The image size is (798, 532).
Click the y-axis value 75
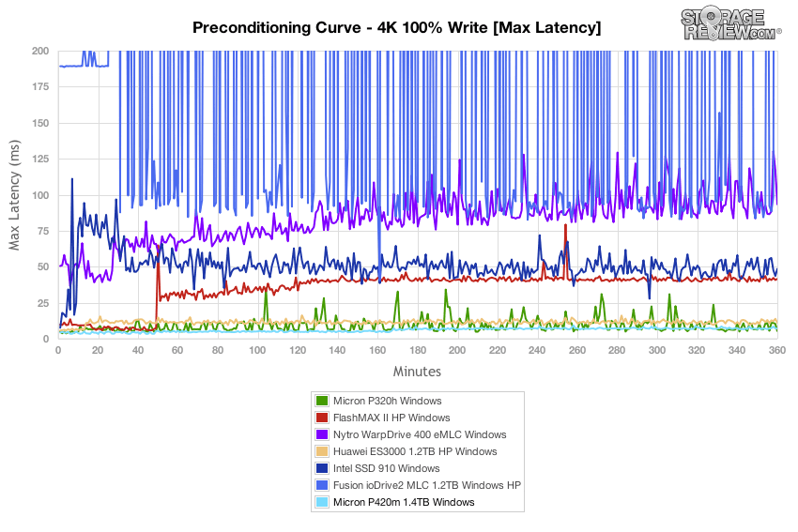(x=43, y=231)
